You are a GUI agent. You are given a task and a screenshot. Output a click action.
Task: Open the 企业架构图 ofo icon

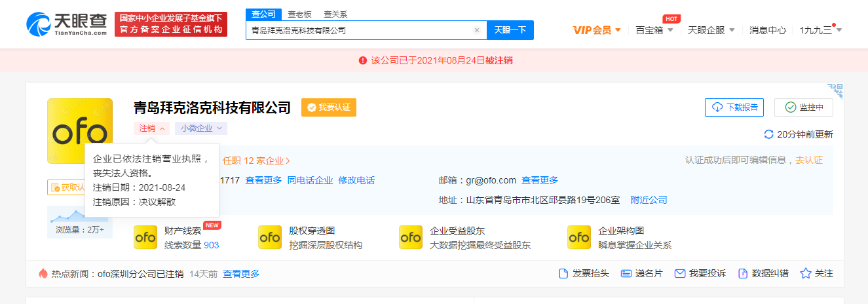click(x=579, y=237)
